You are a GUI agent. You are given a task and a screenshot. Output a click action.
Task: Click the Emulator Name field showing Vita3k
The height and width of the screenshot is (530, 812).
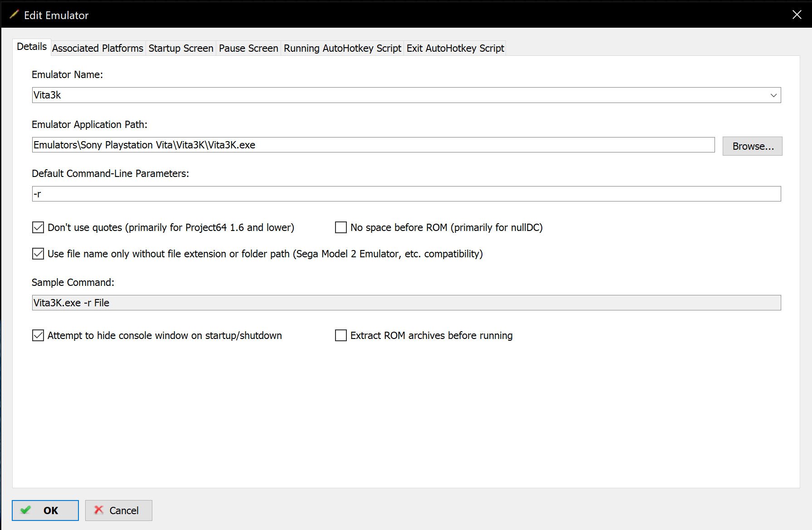pos(406,95)
